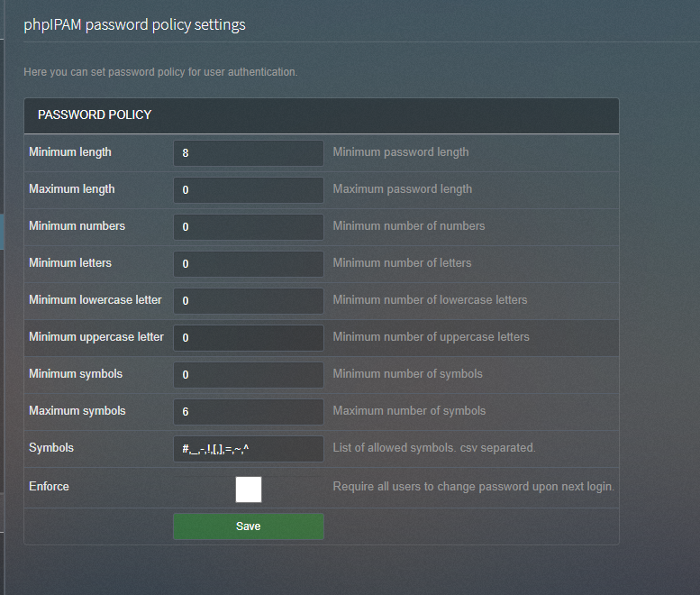Viewport: 700px width, 595px height.
Task: Click the 'Minimum uppercase letter' label
Action: point(96,337)
